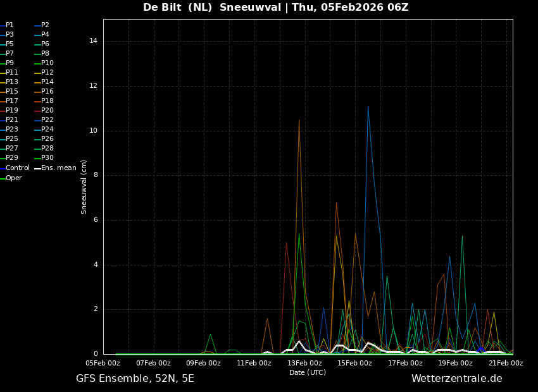The height and width of the screenshot is (392, 538).
Task: Click the P30 legend entry
Action: pyautogui.click(x=47, y=158)
